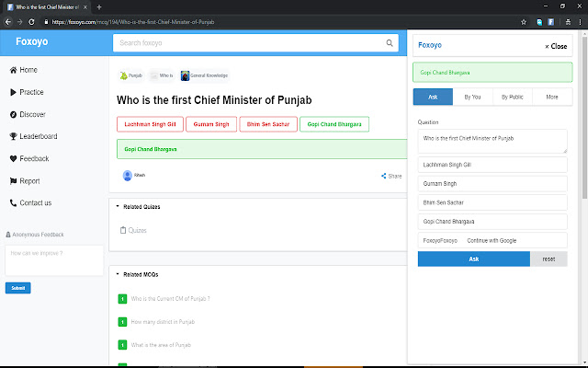Switch to the By You tab
The image size is (588, 368).
point(471,97)
